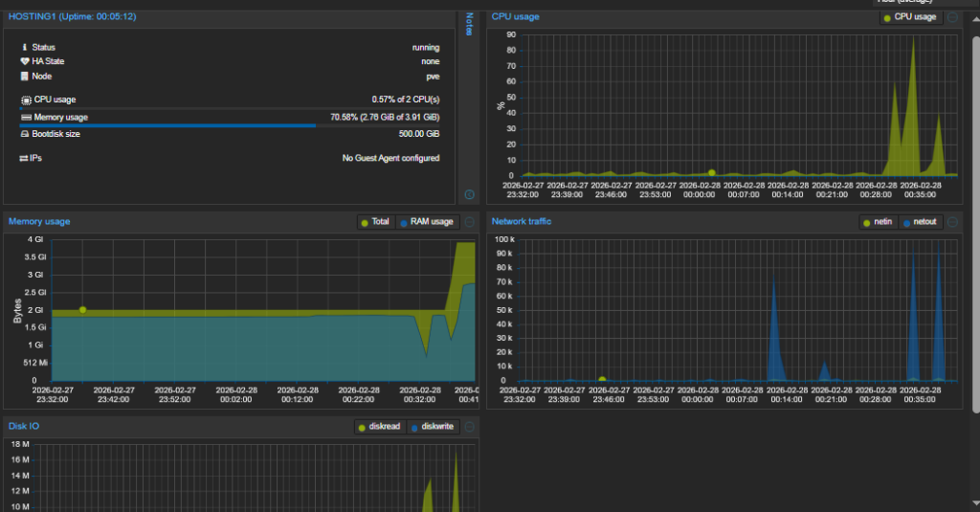
Task: Toggle the diskwrite series in Disk IO
Action: 433,427
